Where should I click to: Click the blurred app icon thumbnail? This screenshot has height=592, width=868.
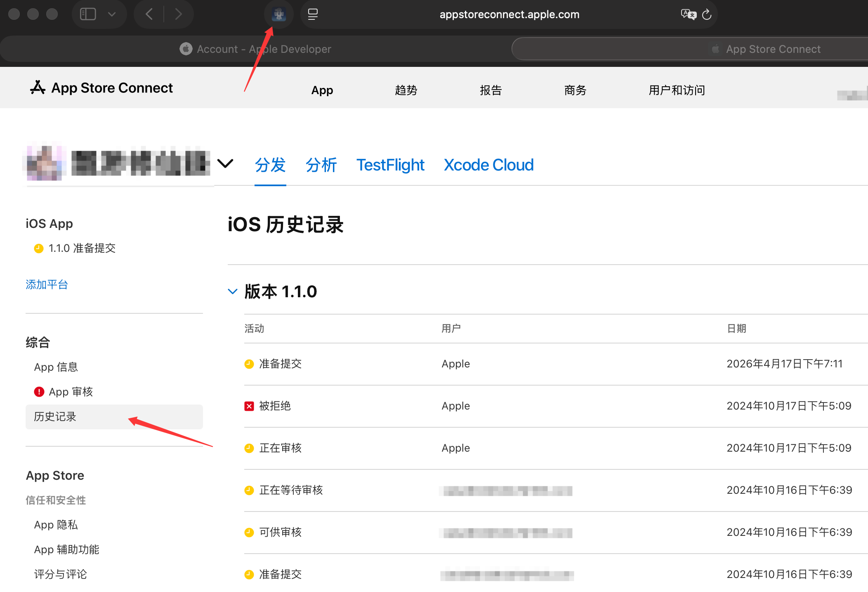click(44, 163)
